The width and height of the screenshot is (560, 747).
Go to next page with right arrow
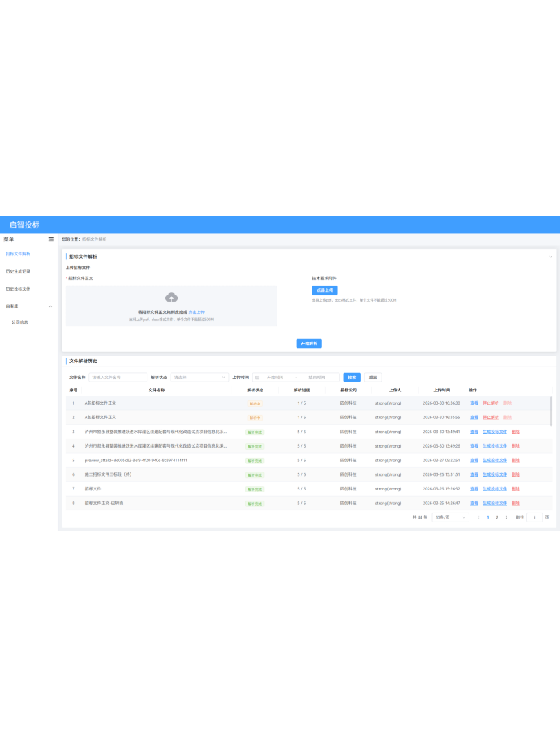(x=506, y=517)
